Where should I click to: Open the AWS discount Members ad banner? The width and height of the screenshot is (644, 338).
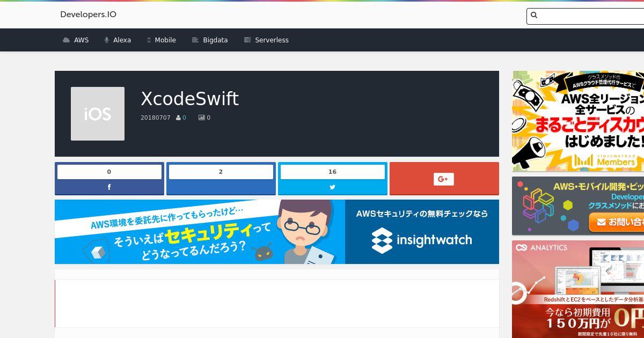coord(578,121)
